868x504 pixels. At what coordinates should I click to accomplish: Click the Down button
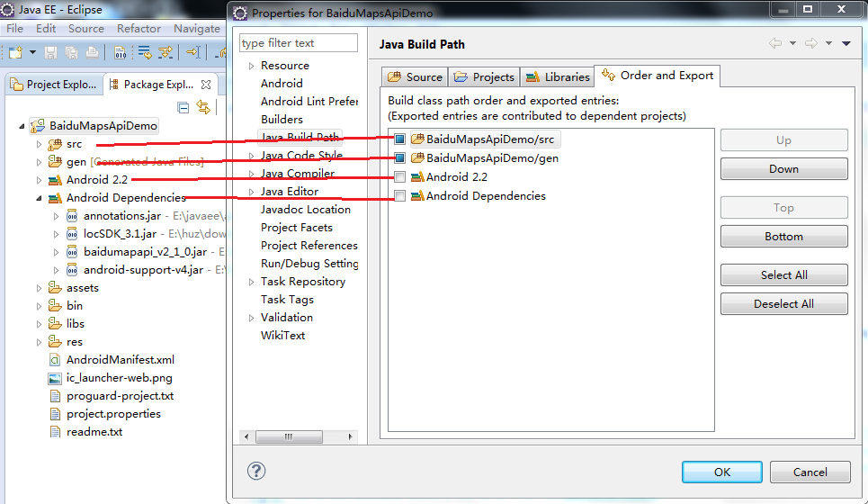pos(783,169)
